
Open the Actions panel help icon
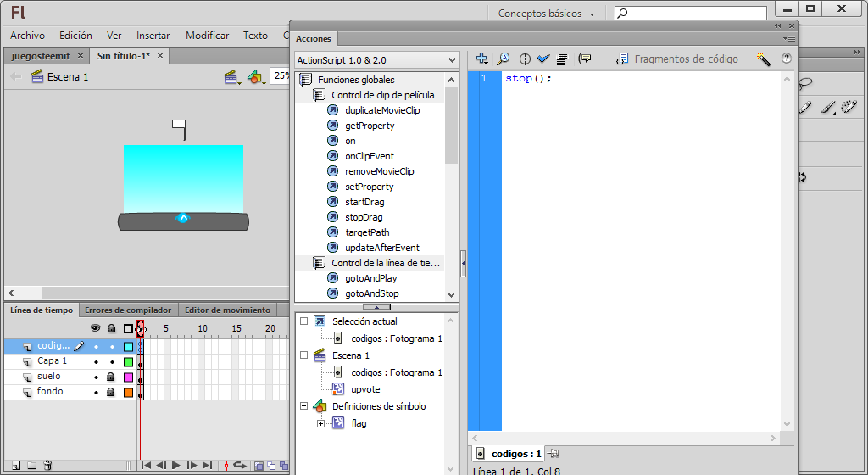(x=786, y=59)
